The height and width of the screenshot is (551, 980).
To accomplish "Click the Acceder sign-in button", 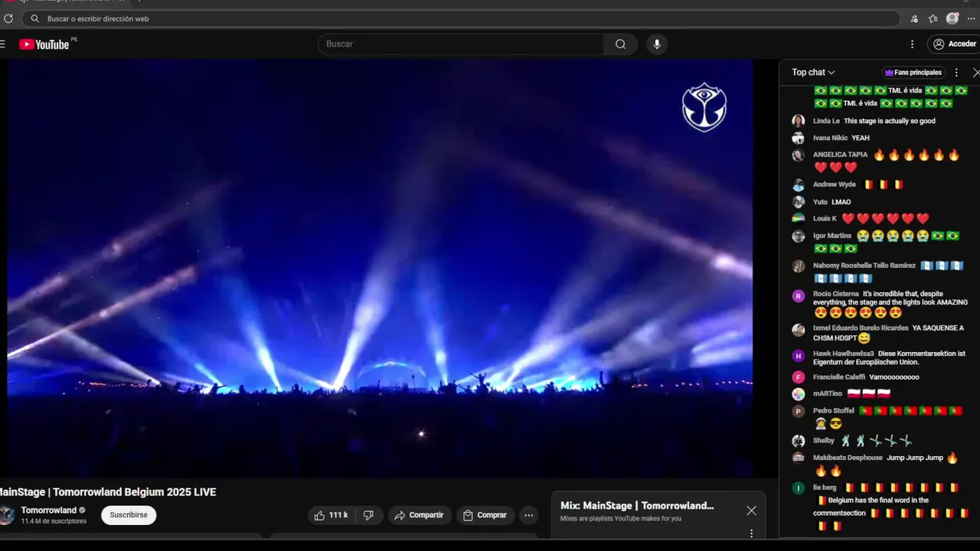I will click(x=954, y=44).
